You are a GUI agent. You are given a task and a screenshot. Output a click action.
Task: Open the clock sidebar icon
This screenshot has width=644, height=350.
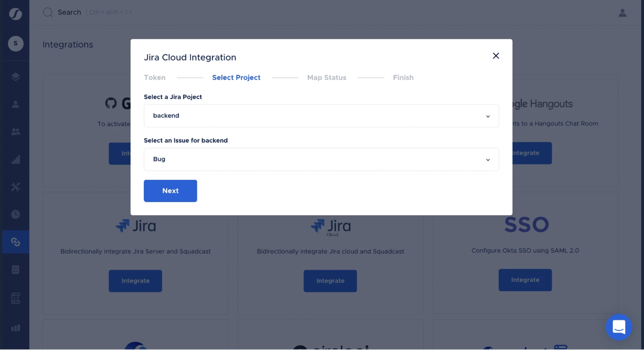[16, 214]
